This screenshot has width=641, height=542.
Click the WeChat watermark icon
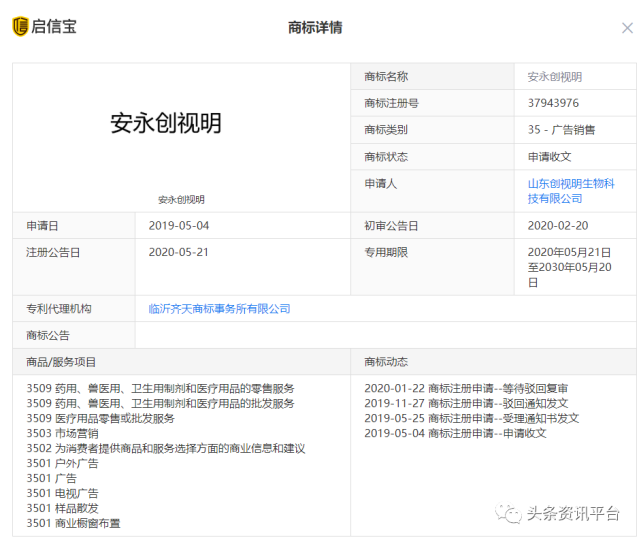click(513, 513)
